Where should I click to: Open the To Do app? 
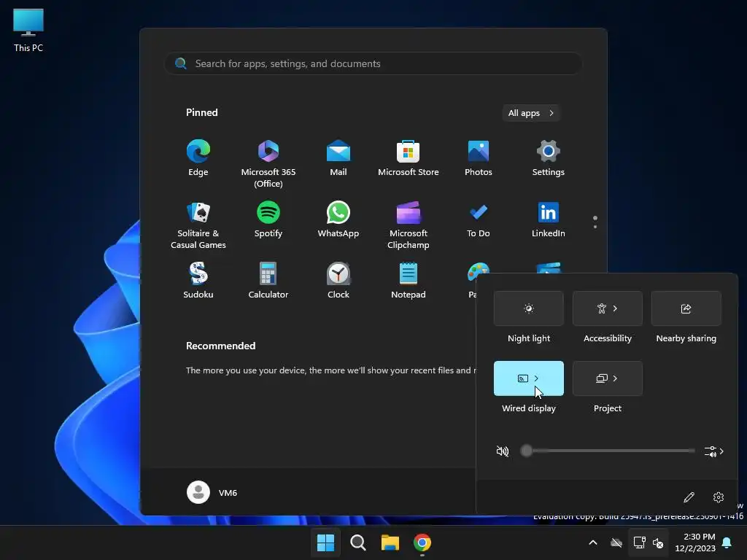(479, 219)
